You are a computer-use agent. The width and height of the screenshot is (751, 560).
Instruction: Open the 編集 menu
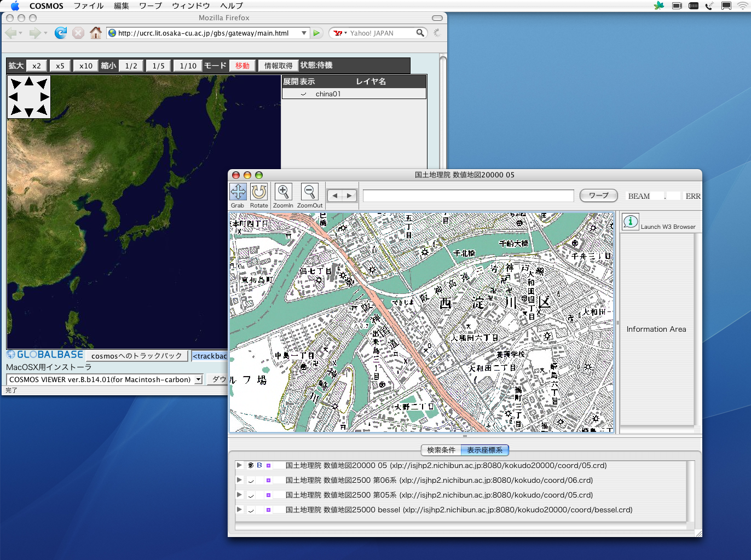(122, 5)
